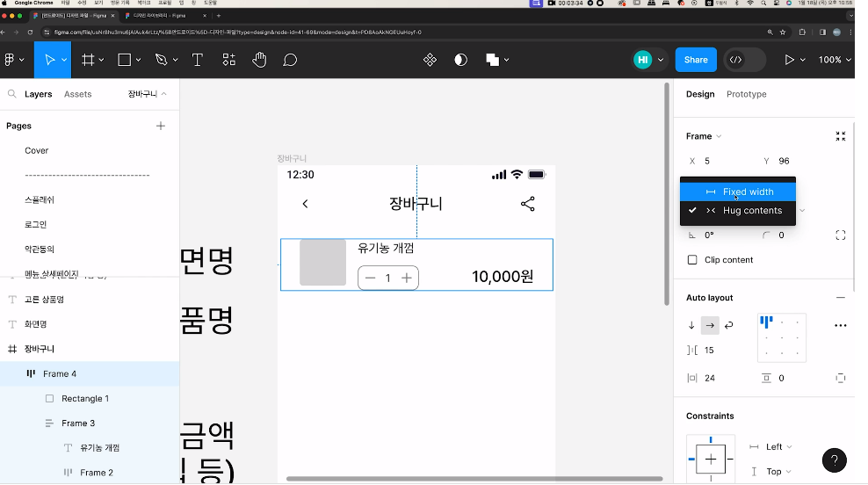Viewport: 868px width, 485px height.
Task: Expand Pen tool options dropdown
Action: point(176,60)
